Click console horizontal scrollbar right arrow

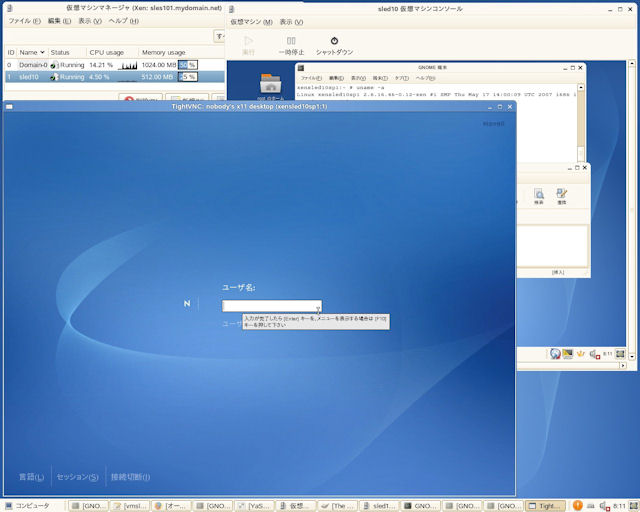tap(623, 365)
